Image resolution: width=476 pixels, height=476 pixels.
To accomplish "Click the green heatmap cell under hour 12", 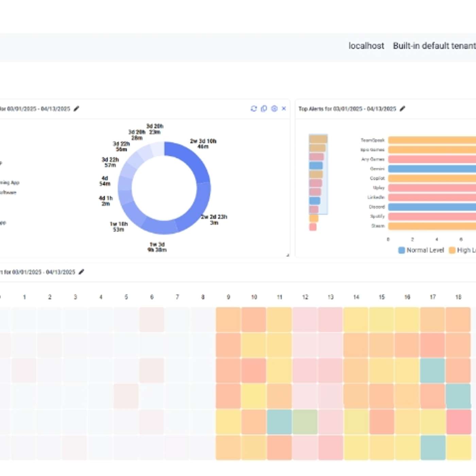I will click(305, 422).
